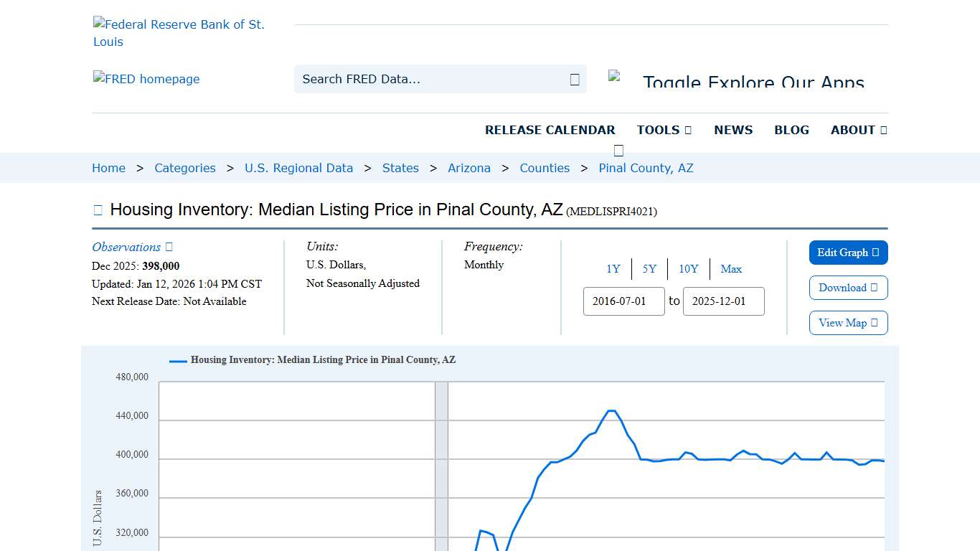This screenshot has height=551, width=980.
Task: Click the Federal Reserve Bank of St. Louis logo
Action: click(x=179, y=32)
